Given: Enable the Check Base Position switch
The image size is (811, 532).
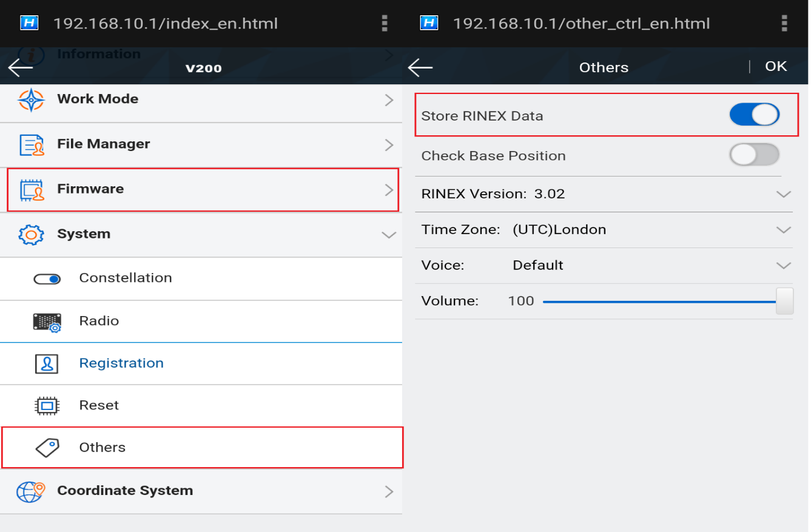Looking at the screenshot, I should pyautogui.click(x=754, y=155).
